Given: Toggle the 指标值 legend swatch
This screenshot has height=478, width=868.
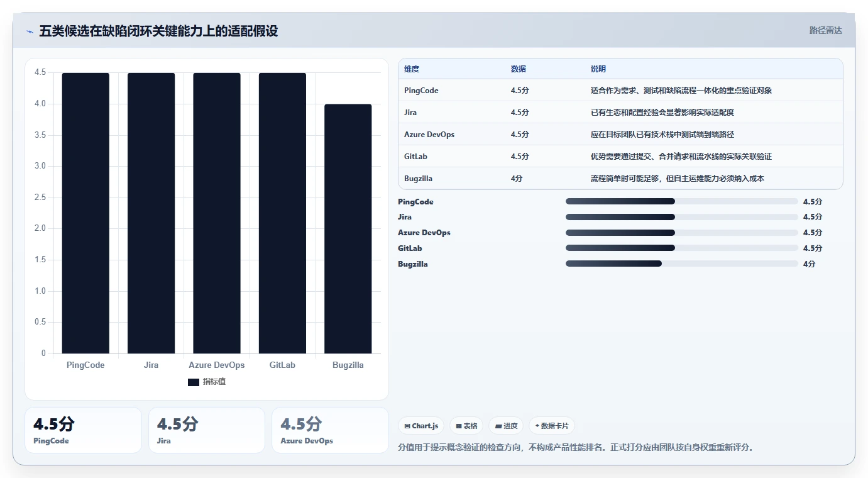Looking at the screenshot, I should coord(194,382).
